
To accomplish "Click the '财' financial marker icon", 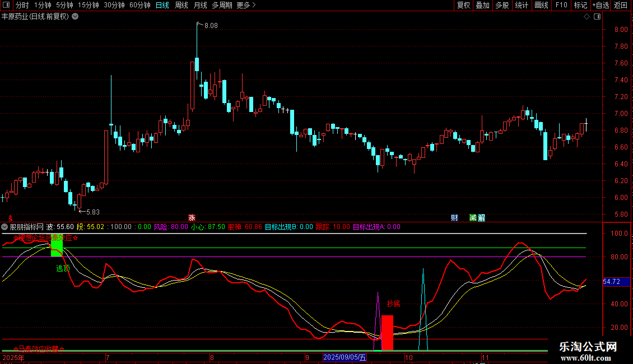I will point(454,218).
